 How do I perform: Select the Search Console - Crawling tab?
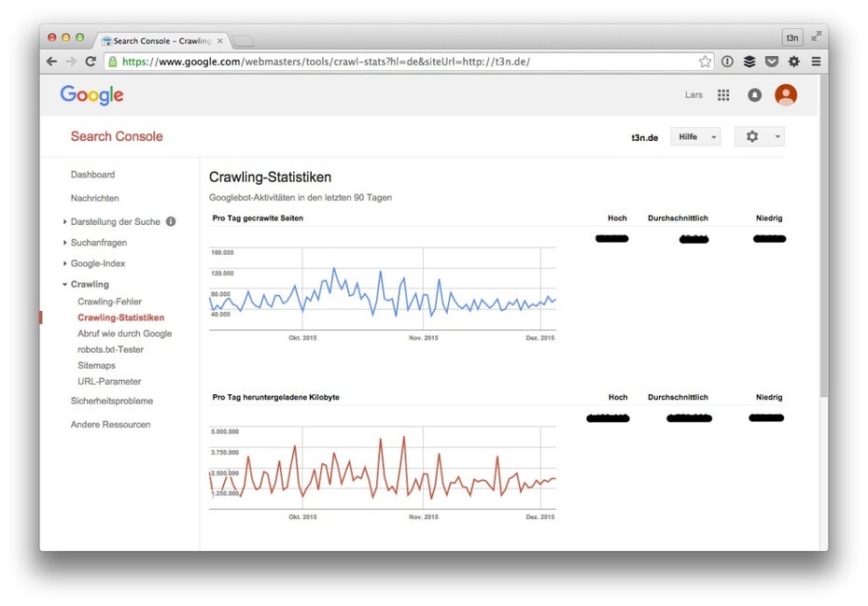(x=161, y=41)
